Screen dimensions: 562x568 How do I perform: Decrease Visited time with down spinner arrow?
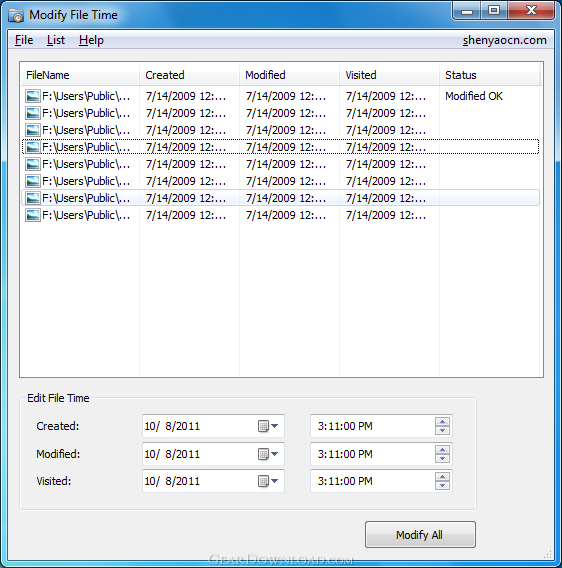pyautogui.click(x=442, y=485)
